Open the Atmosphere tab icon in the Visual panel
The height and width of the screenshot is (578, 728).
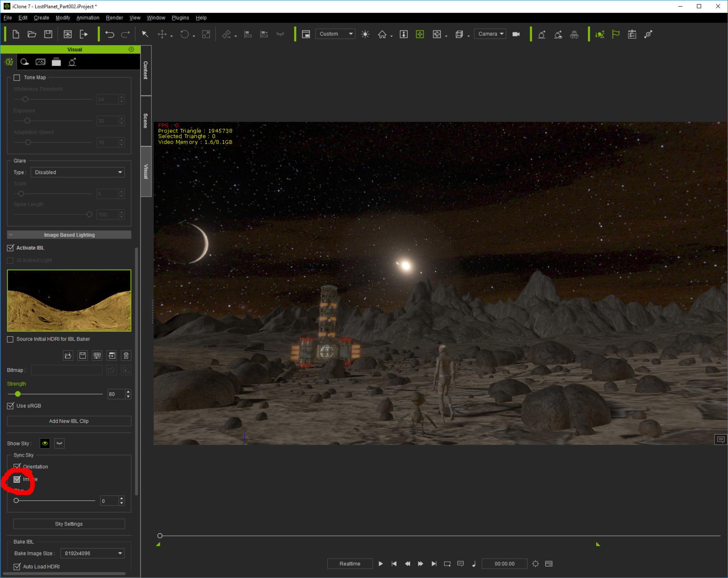[9, 62]
